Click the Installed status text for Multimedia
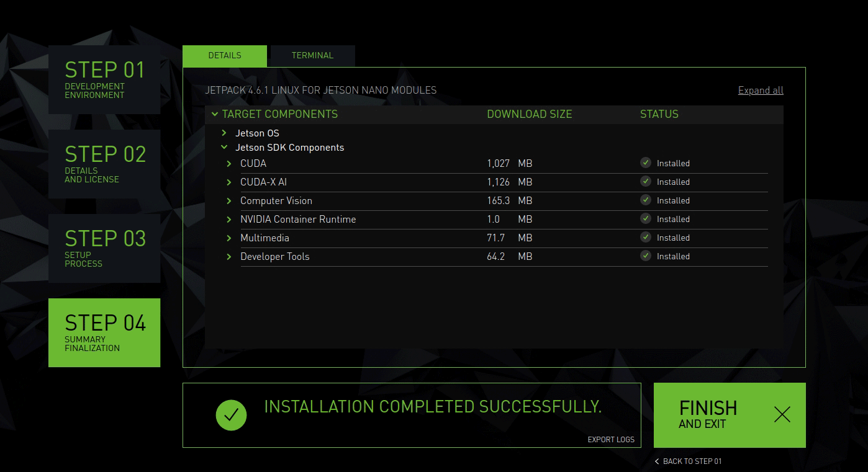868x472 pixels. [x=673, y=238]
